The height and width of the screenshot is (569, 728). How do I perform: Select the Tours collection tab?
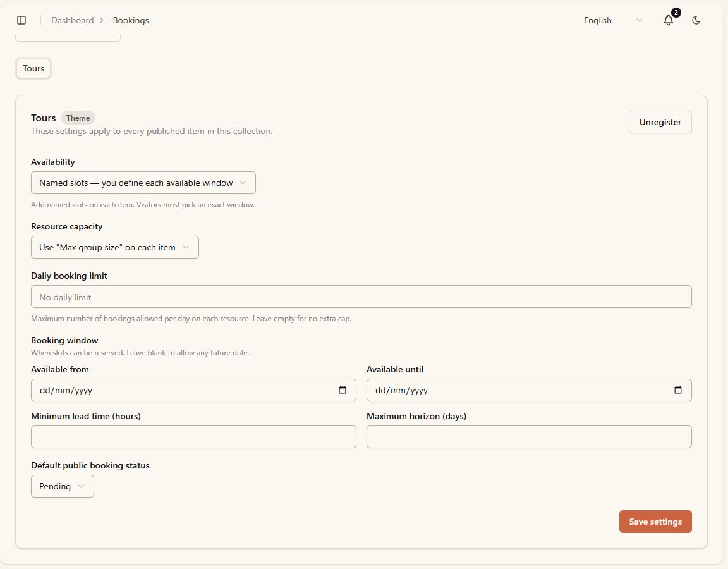(33, 68)
